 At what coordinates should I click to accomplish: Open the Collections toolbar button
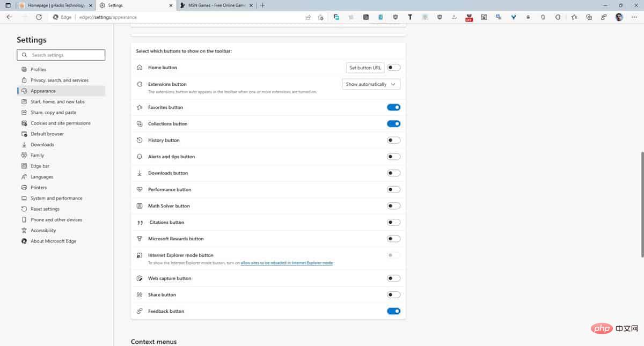tap(589, 17)
